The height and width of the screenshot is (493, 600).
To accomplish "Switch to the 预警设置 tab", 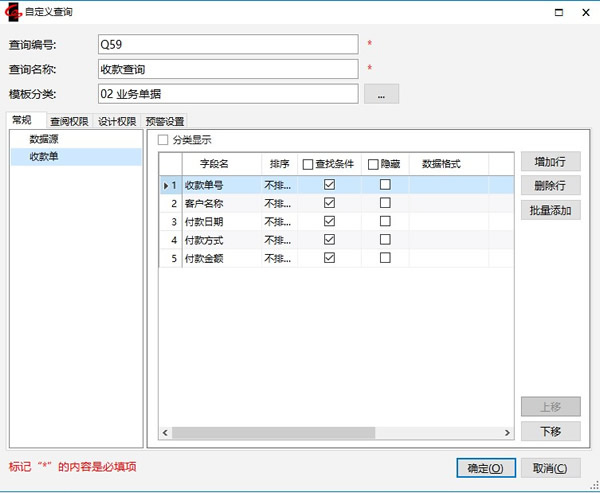I will click(165, 122).
